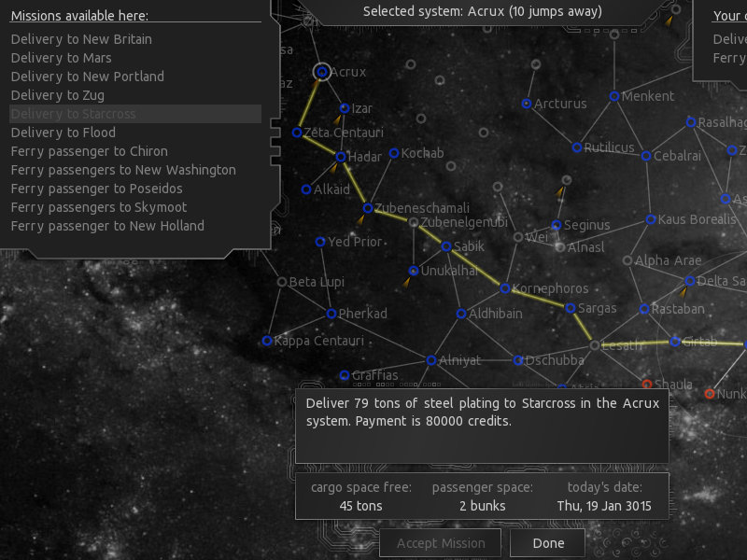Click the Accept Mission button

coord(441,543)
